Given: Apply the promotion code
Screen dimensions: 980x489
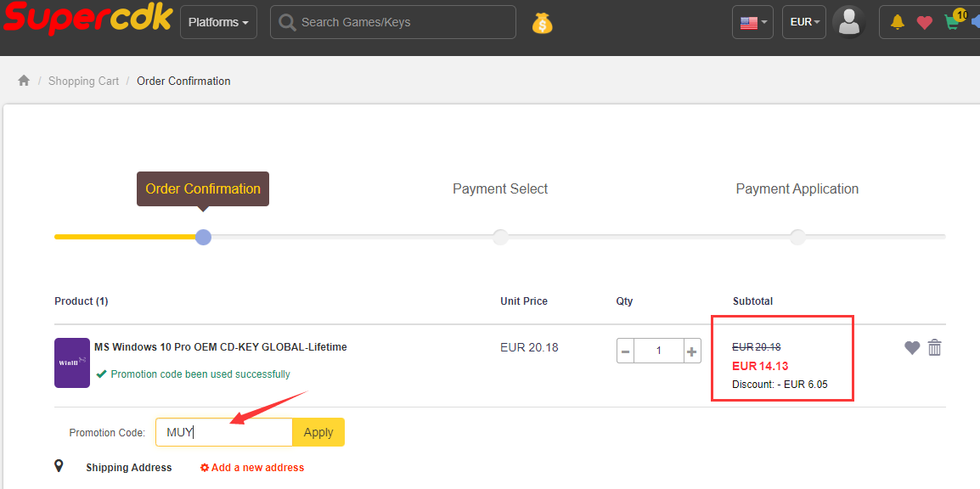Looking at the screenshot, I should click(x=318, y=432).
